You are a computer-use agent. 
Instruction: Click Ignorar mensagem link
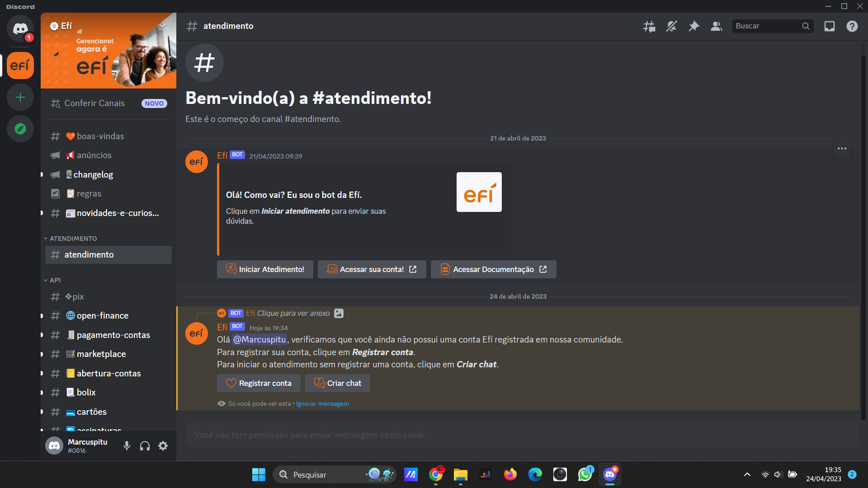322,404
